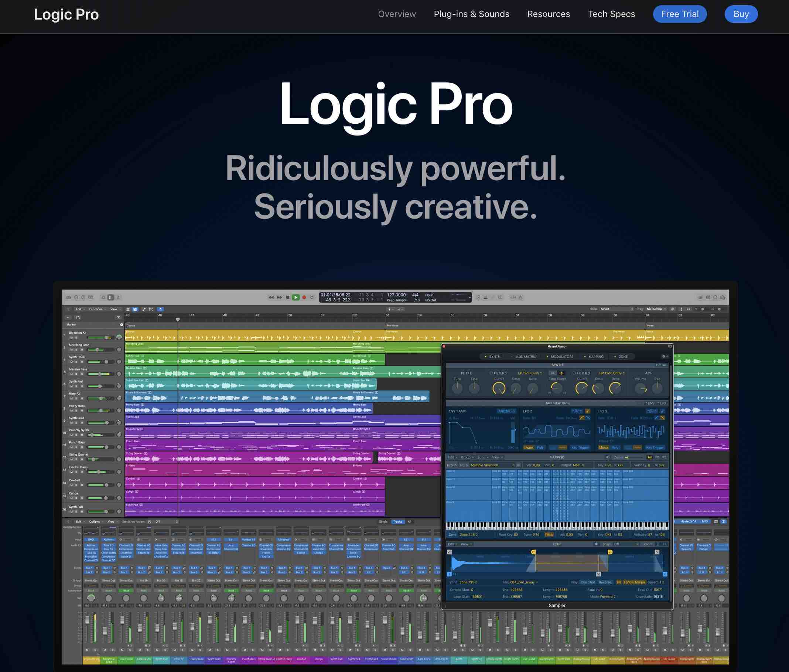Enable Mono mode for LFO 2

click(529, 447)
